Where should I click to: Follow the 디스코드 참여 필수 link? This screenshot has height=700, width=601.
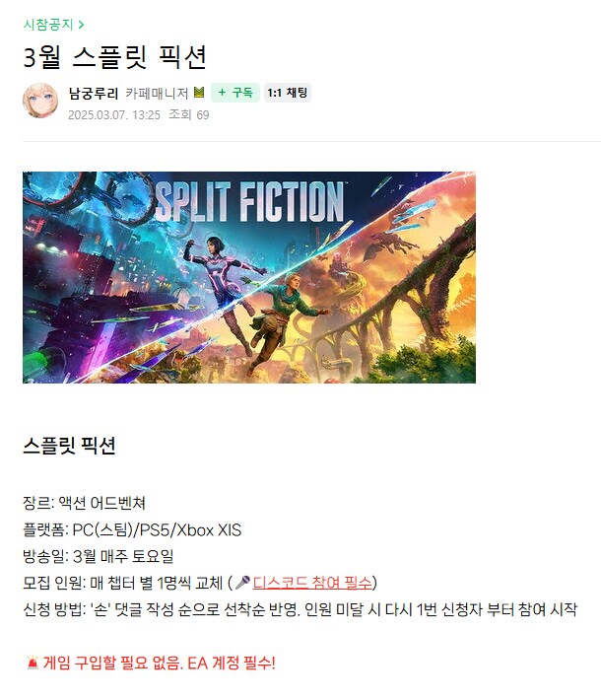311,583
